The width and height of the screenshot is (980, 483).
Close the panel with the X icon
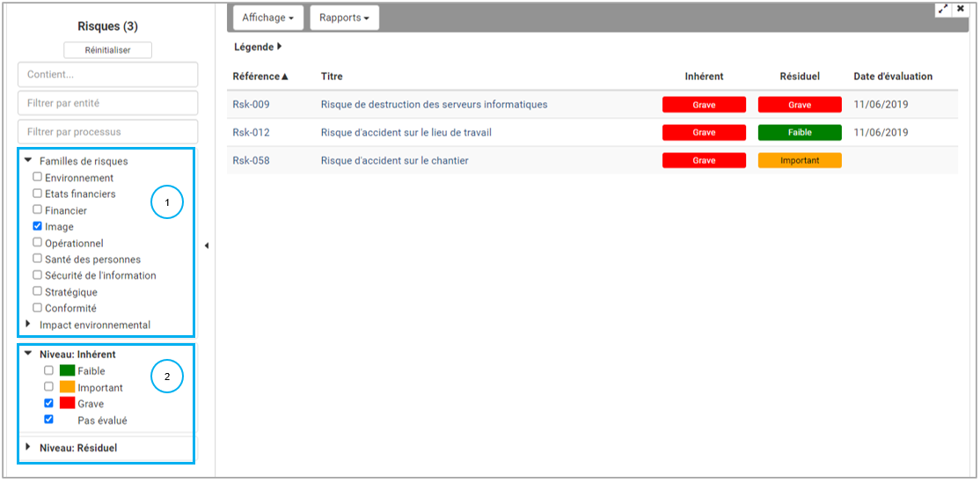[x=961, y=9]
